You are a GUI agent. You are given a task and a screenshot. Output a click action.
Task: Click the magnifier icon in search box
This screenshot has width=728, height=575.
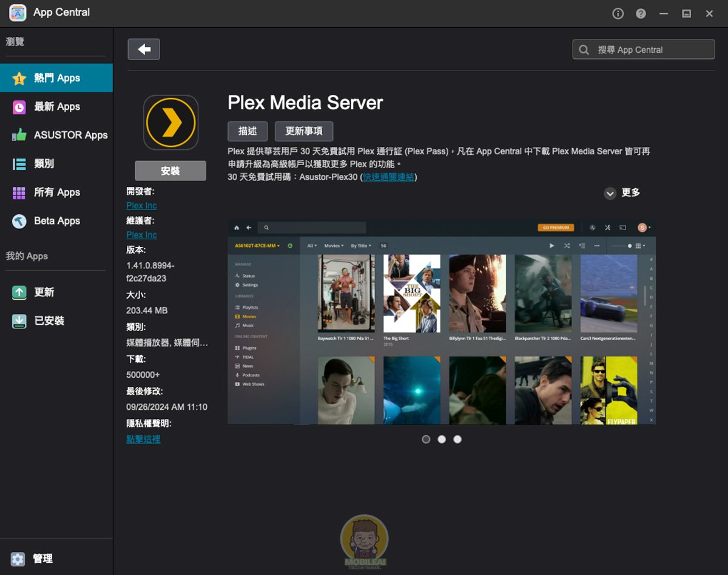tap(584, 50)
